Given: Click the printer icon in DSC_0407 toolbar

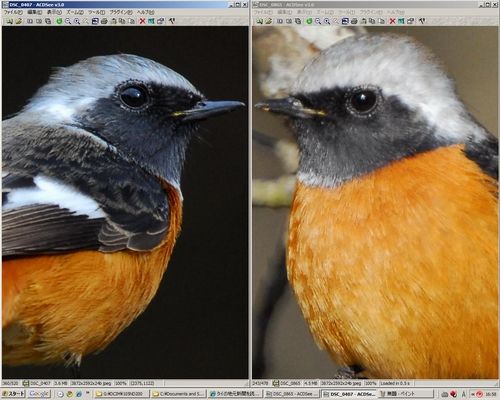Looking at the screenshot, I should 104,21.
